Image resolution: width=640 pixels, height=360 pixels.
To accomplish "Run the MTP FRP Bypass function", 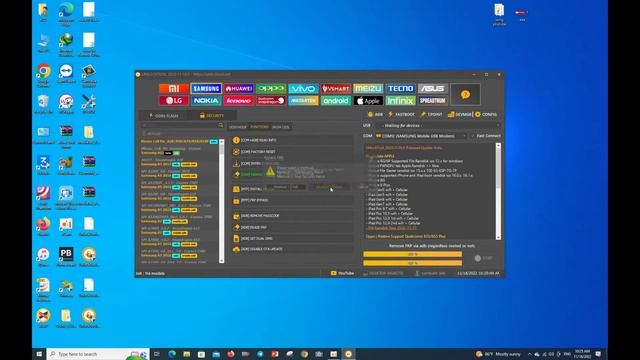I will 292,200.
